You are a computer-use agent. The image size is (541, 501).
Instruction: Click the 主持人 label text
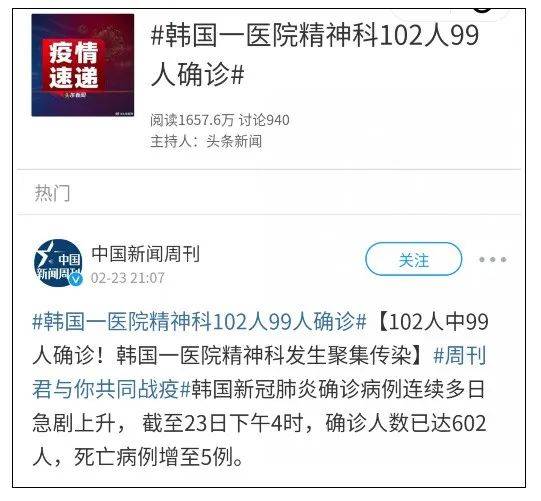[171, 141]
